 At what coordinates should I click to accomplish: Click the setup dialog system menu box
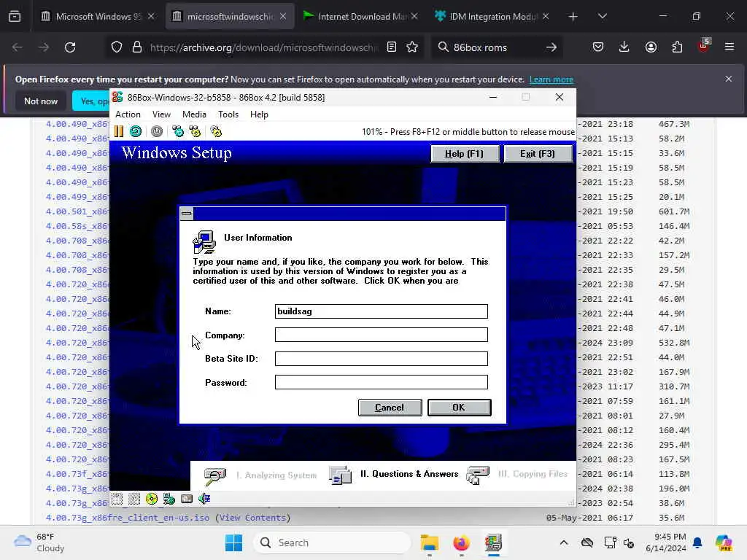[187, 214]
